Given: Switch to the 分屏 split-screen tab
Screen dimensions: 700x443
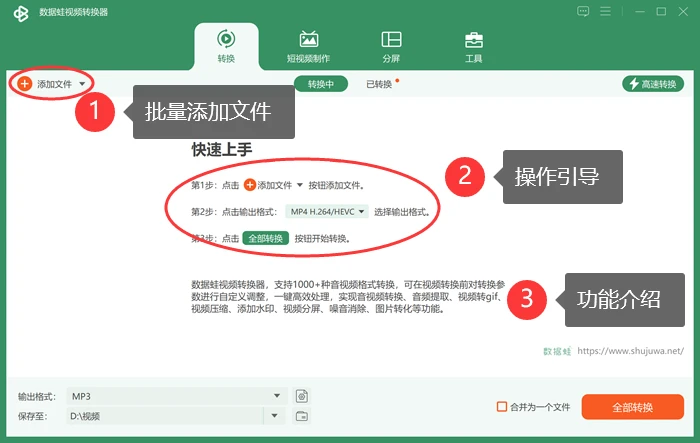Looking at the screenshot, I should [x=391, y=47].
